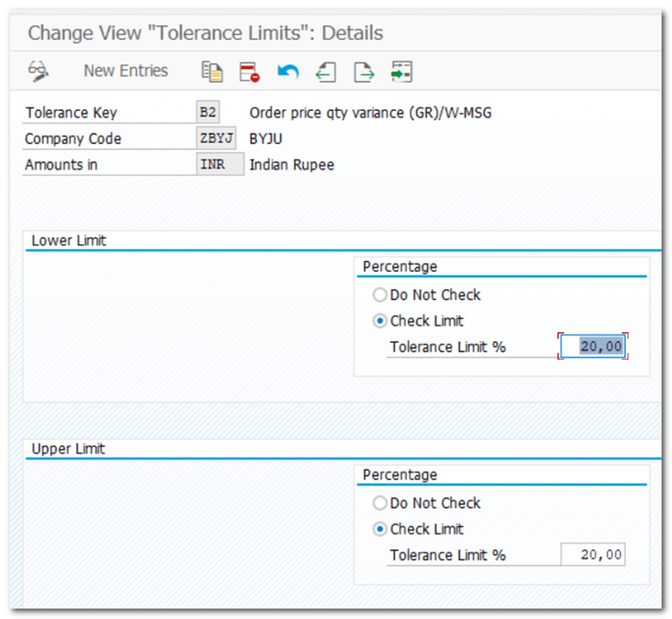Click the Tolerance Key field showing B2
The height and width of the screenshot is (619, 672).
[207, 114]
